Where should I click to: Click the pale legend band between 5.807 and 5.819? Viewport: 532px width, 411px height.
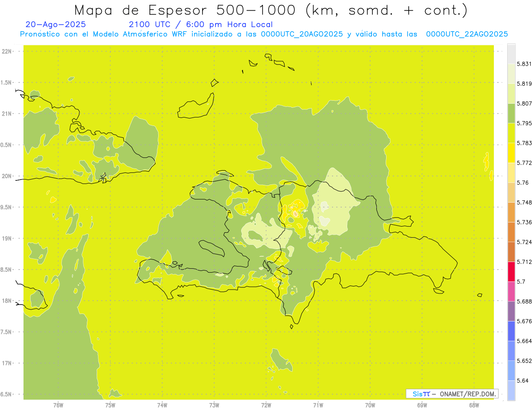point(511,94)
